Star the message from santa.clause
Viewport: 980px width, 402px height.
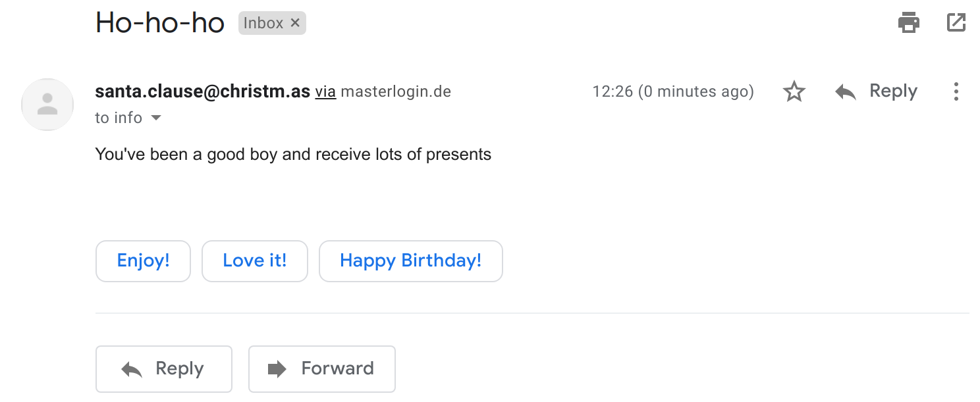click(x=794, y=91)
